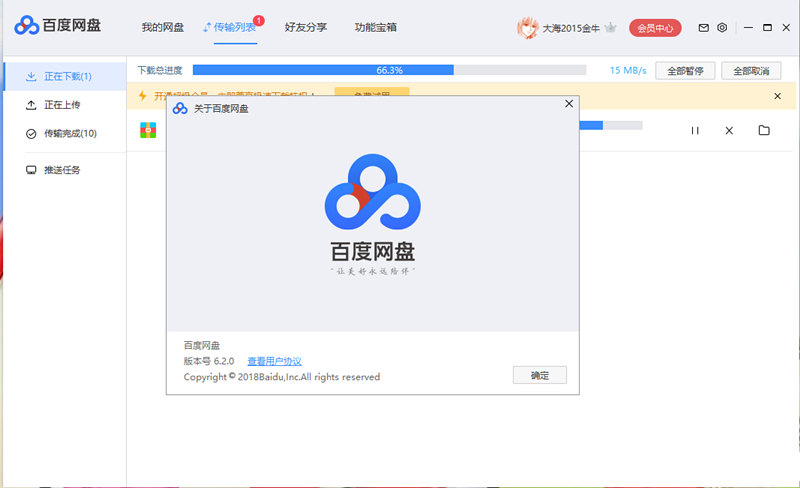Maximize the Baidu Netdisk window
800x488 pixels.
767,28
